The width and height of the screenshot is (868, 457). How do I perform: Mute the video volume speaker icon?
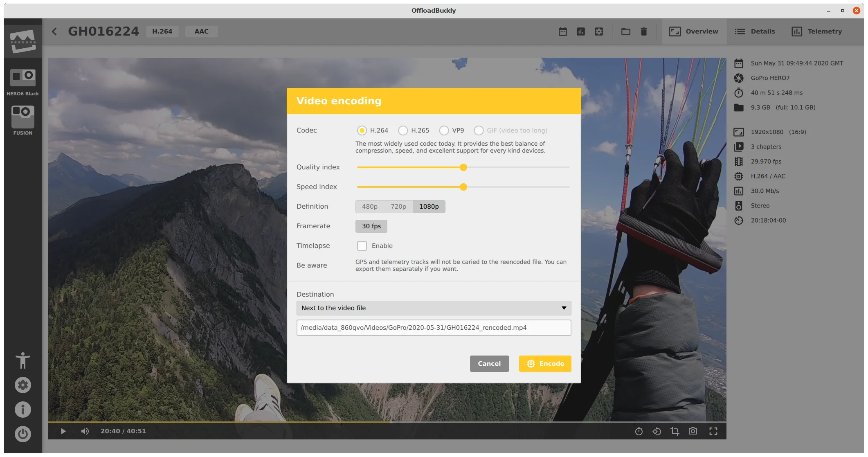tap(85, 431)
